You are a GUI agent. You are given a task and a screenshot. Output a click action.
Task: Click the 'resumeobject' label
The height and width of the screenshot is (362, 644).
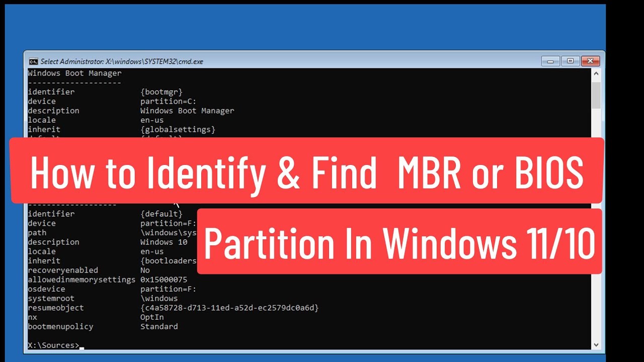56,308
